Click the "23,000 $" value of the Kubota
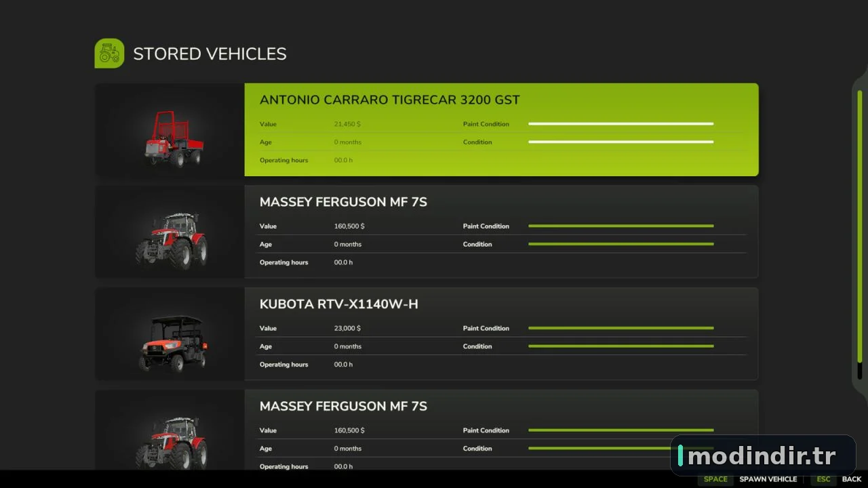 tap(347, 328)
